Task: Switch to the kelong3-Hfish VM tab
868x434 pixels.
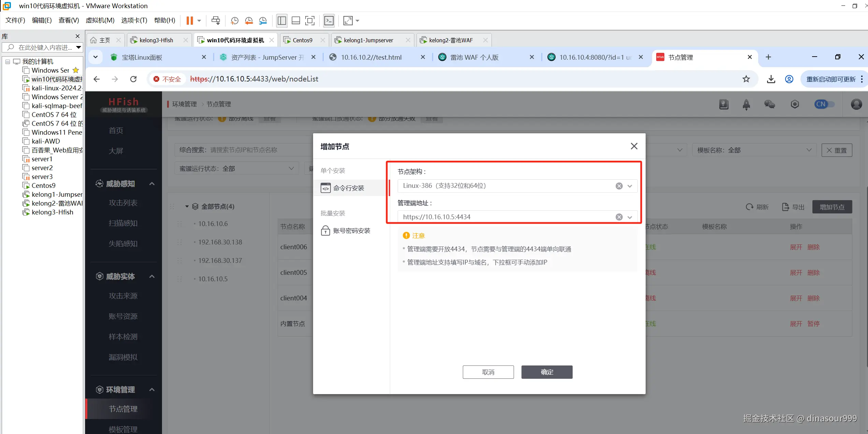Action: pos(156,40)
